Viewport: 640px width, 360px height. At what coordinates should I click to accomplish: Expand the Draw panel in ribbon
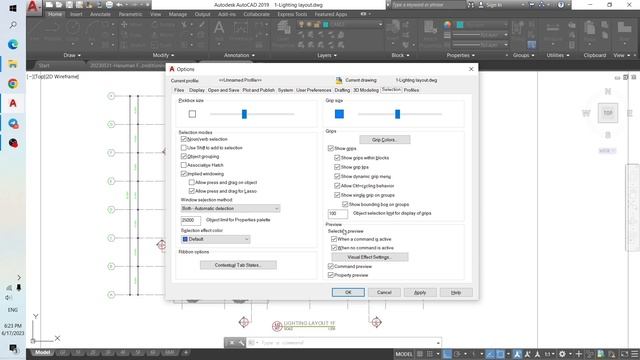pos(72,55)
